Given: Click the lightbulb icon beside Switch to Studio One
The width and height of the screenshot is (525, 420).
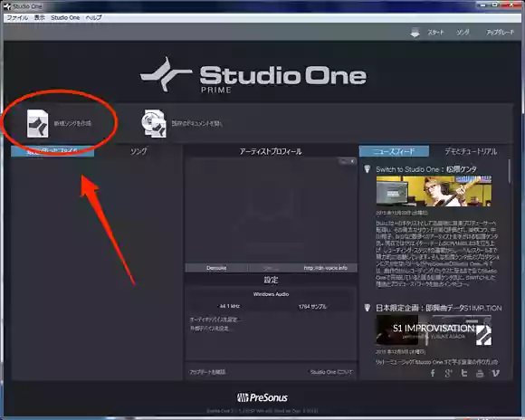Looking at the screenshot, I should 367,168.
